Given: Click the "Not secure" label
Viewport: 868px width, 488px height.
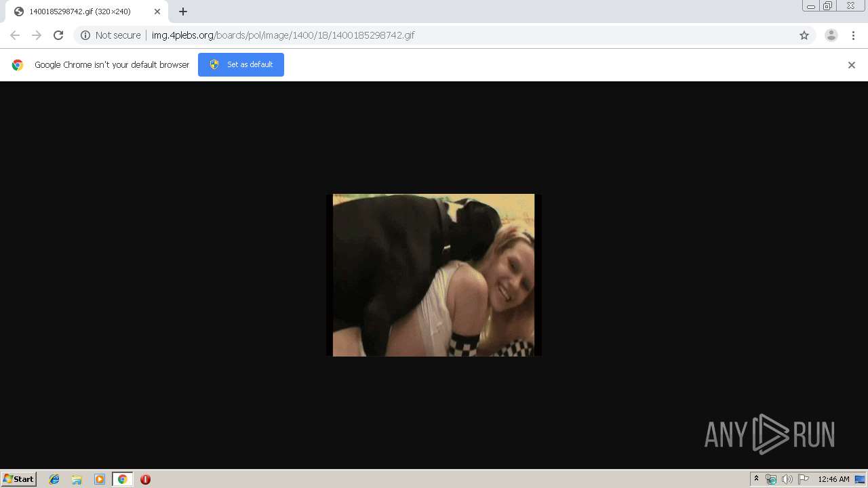Looking at the screenshot, I should [x=118, y=35].
